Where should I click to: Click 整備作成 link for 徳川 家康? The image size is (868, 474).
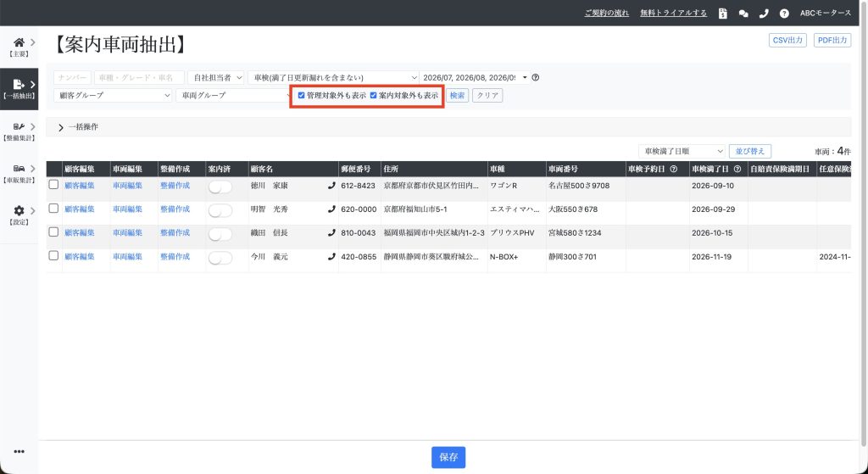coord(175,186)
